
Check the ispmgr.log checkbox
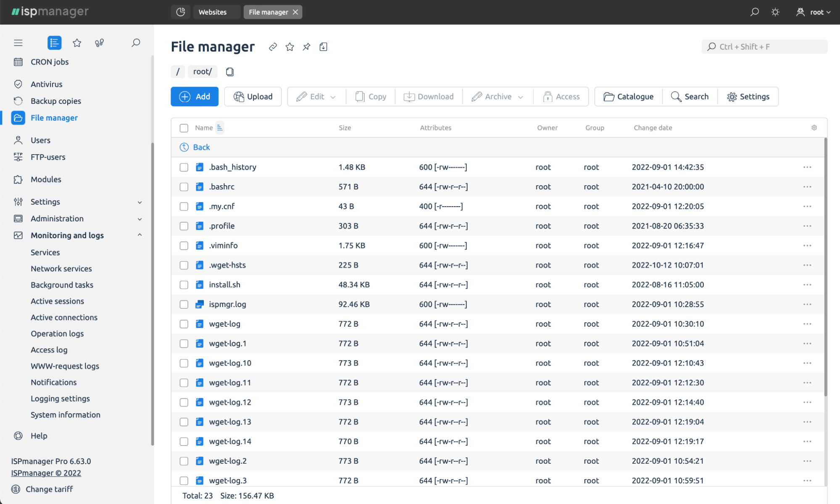coord(184,304)
